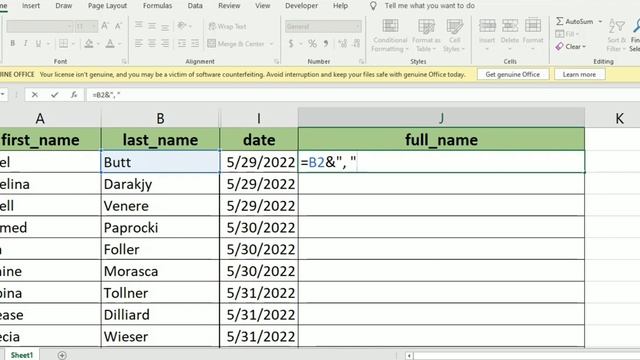Open the Data tab
The height and width of the screenshot is (360, 640).
point(195,6)
